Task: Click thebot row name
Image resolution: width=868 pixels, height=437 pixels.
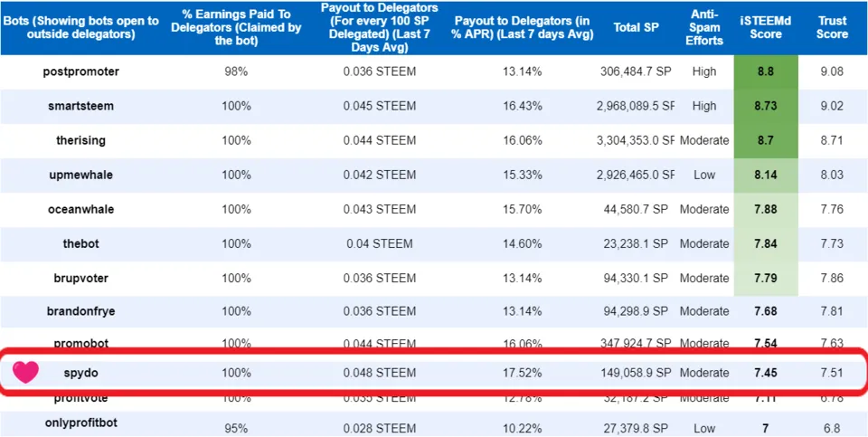Action: pos(80,243)
